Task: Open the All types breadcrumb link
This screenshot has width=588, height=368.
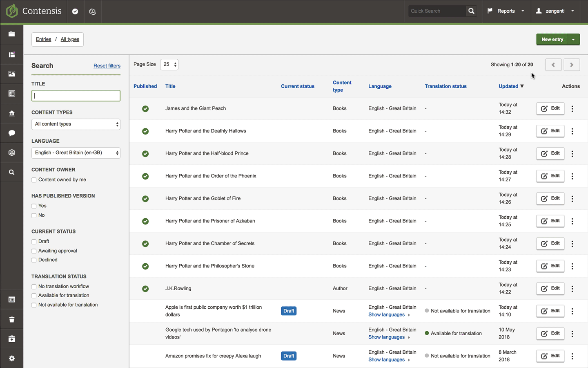Action: [70, 39]
